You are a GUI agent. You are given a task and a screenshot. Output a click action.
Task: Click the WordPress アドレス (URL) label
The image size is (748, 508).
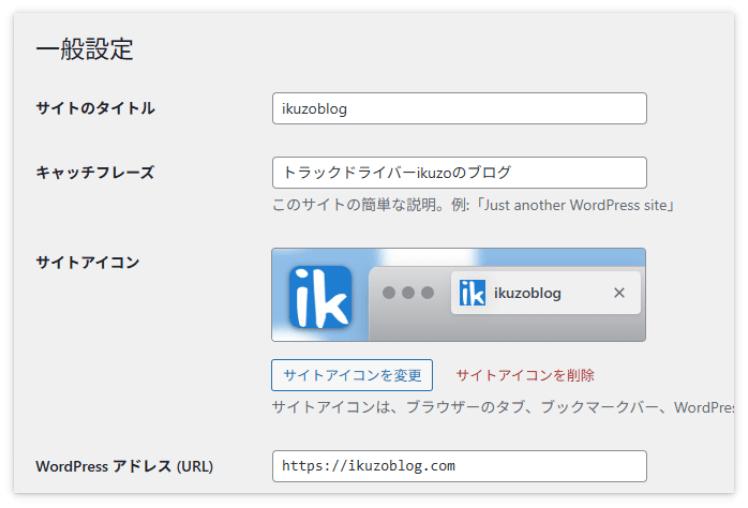tap(125, 466)
